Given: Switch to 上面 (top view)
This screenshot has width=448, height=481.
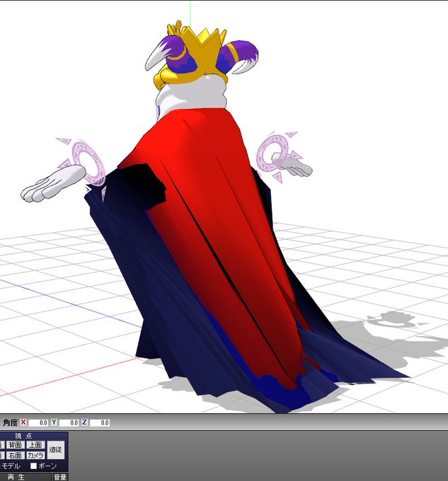Looking at the screenshot, I should click(x=35, y=445).
